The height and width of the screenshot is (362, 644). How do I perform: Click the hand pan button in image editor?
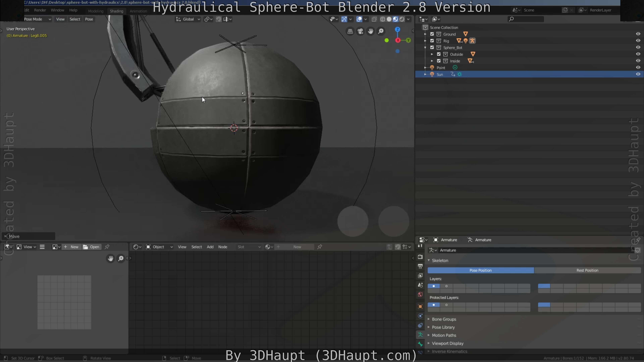pos(111,258)
